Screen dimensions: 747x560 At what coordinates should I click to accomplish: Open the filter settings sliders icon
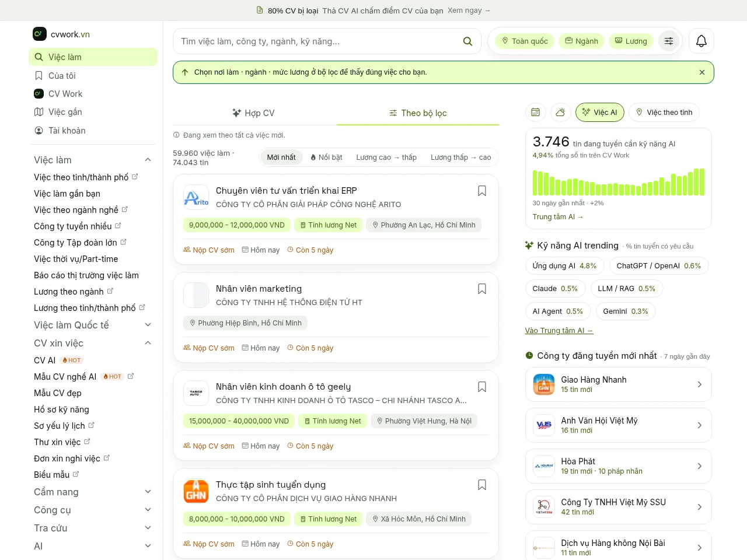coord(669,41)
